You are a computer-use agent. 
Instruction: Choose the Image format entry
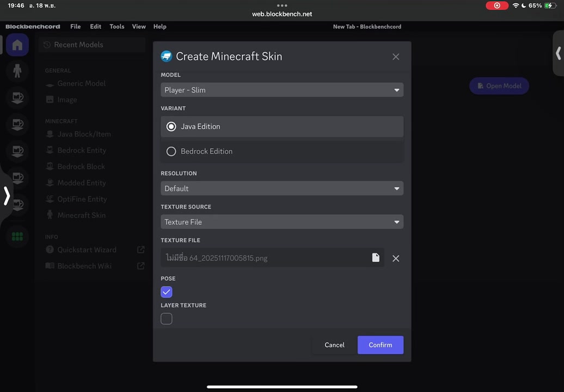[67, 100]
